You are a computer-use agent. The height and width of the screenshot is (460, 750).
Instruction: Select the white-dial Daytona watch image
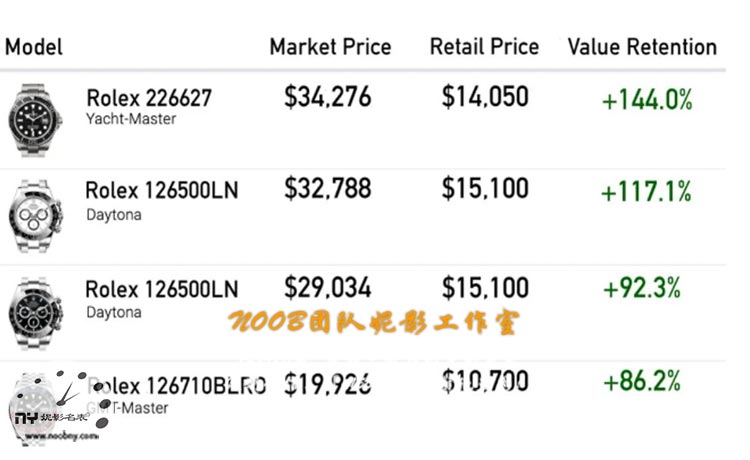point(35,216)
